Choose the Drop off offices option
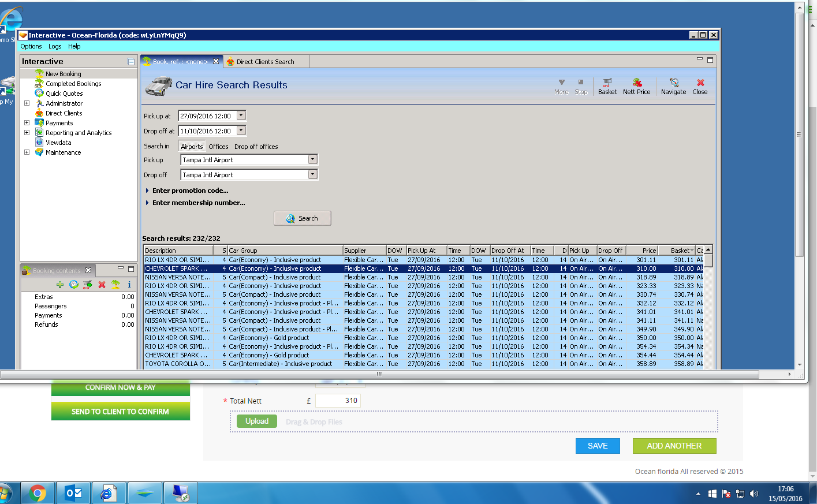The height and width of the screenshot is (504, 817). point(256,147)
